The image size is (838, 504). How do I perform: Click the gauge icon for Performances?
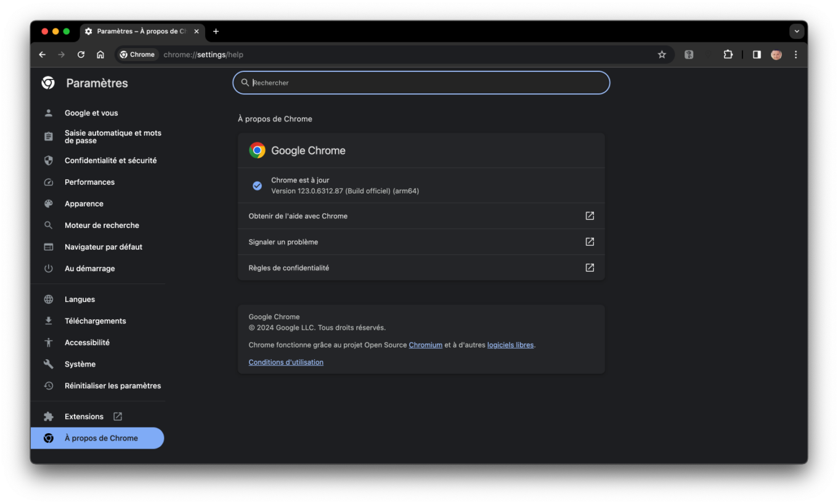point(49,182)
